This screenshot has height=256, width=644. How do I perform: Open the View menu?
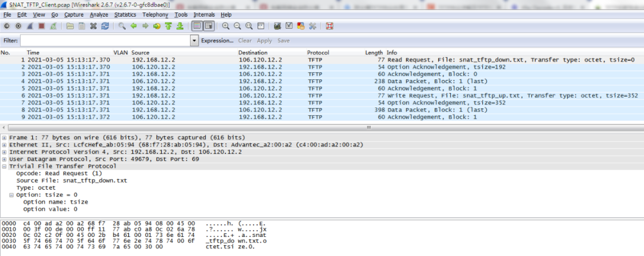click(x=39, y=15)
